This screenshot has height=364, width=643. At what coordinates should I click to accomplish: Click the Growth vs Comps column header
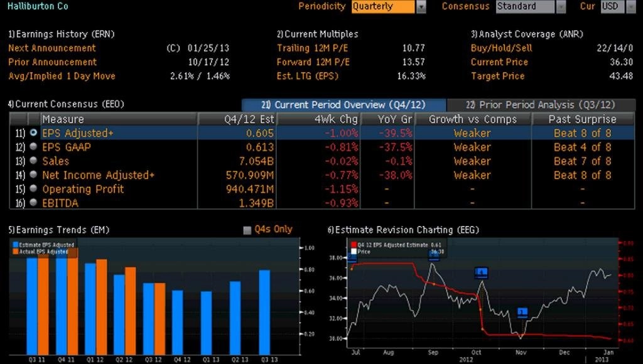(x=473, y=119)
